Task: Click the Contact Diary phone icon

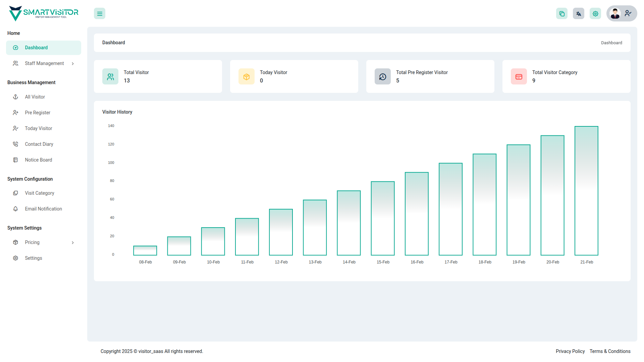Action: click(x=15, y=144)
